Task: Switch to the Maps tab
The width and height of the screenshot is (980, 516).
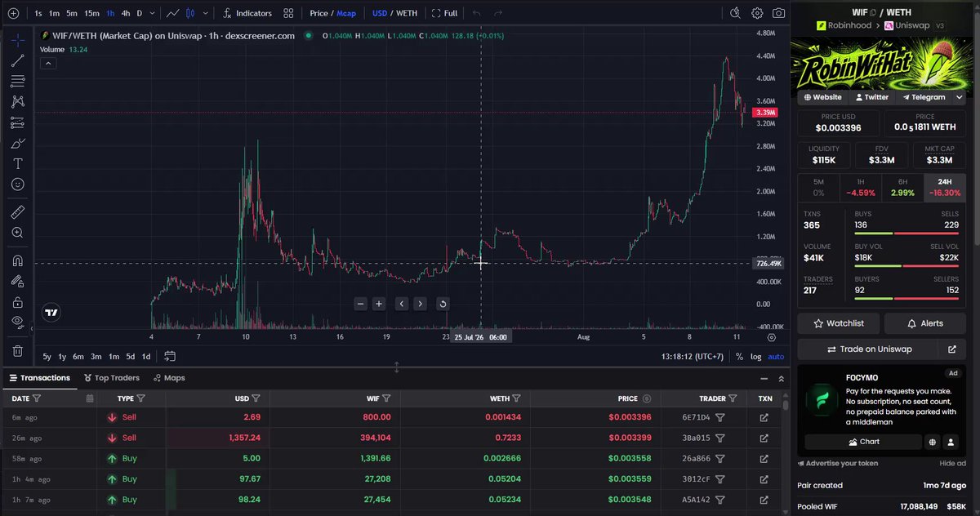Action: 168,378
